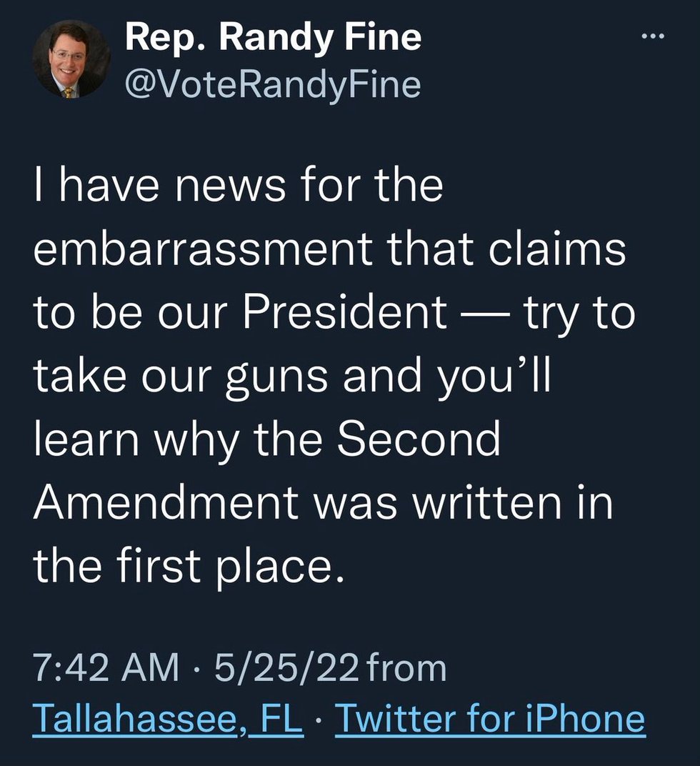Open the three-dot more options menu
This screenshot has height=766, width=700.
click(x=651, y=39)
